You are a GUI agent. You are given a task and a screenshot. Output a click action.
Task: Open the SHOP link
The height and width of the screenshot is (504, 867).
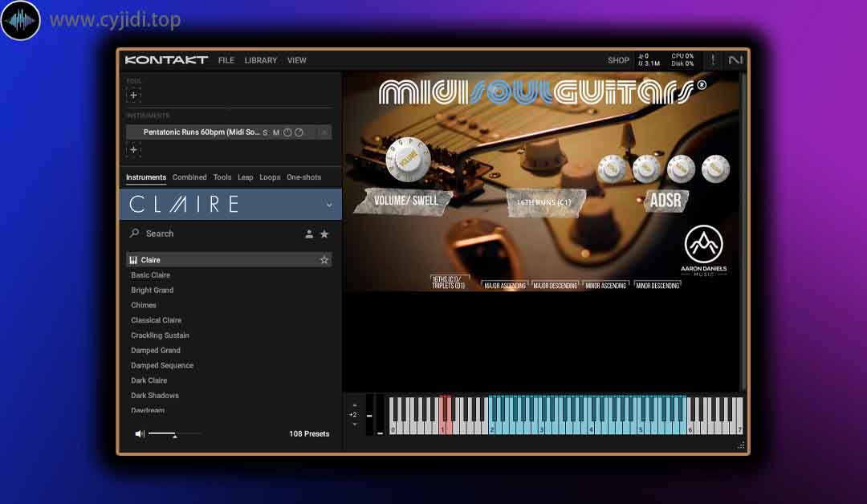618,60
